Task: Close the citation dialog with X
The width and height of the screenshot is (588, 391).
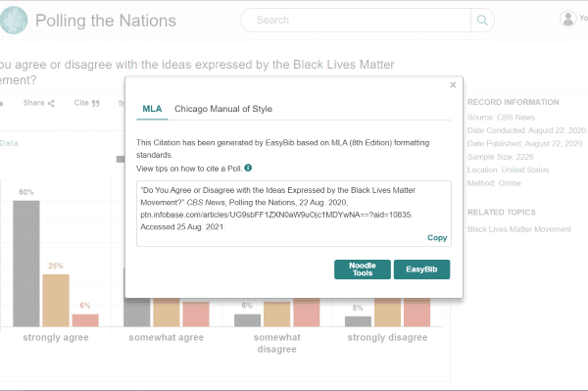Action: [453, 85]
